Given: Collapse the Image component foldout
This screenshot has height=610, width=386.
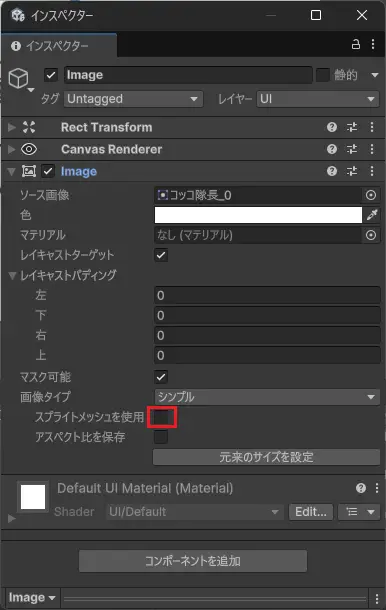Looking at the screenshot, I should [x=12, y=171].
